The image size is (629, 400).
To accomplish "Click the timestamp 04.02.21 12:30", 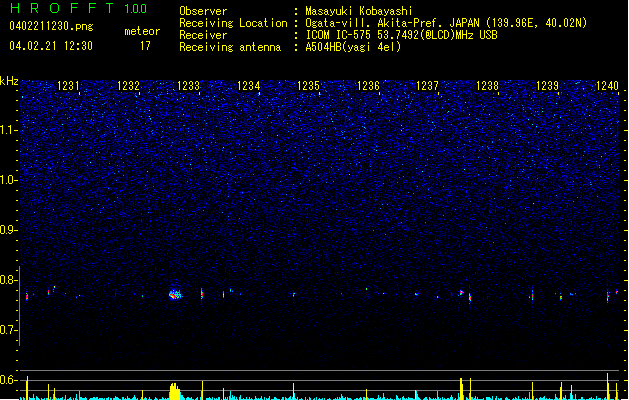I will (51, 46).
